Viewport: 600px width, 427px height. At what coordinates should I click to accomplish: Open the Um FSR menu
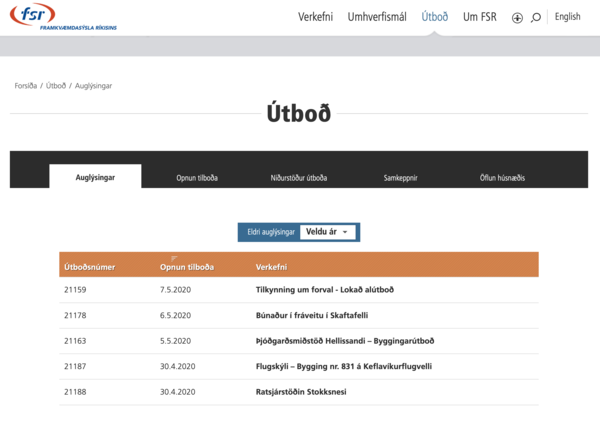pos(480,17)
